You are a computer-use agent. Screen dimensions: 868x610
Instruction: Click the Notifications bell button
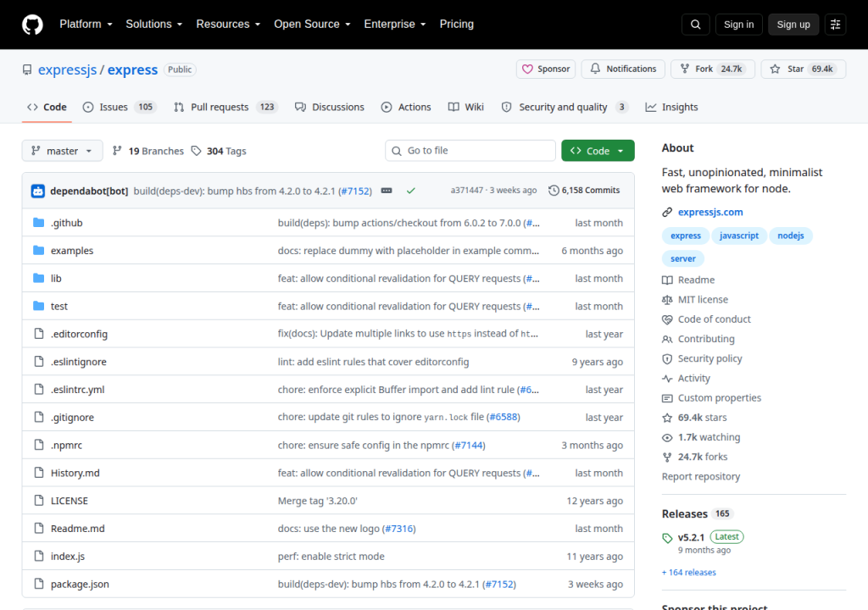(x=623, y=69)
